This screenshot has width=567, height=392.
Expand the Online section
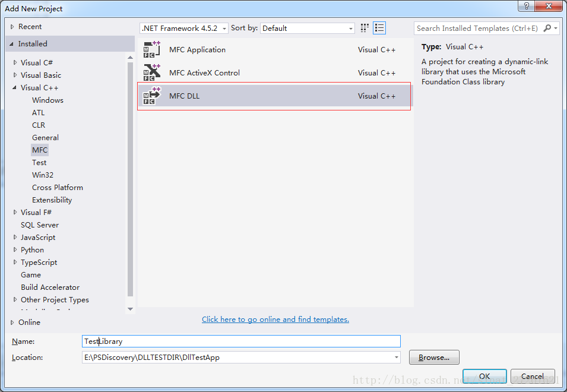[12, 322]
